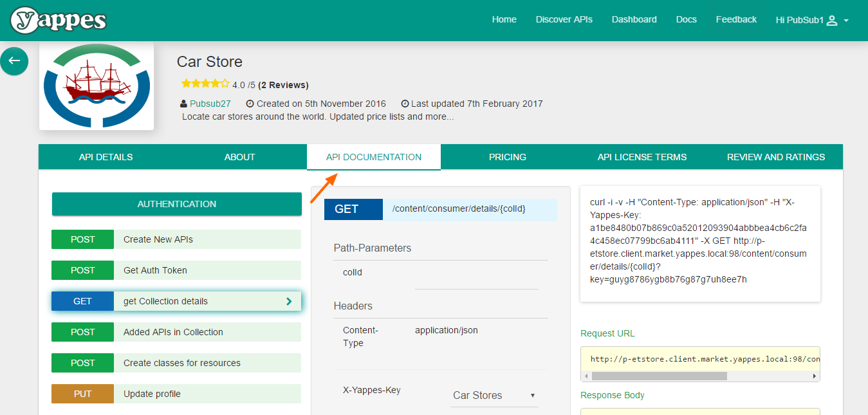Open the account dropdown caret
The height and width of the screenshot is (415, 868).
tap(846, 21)
